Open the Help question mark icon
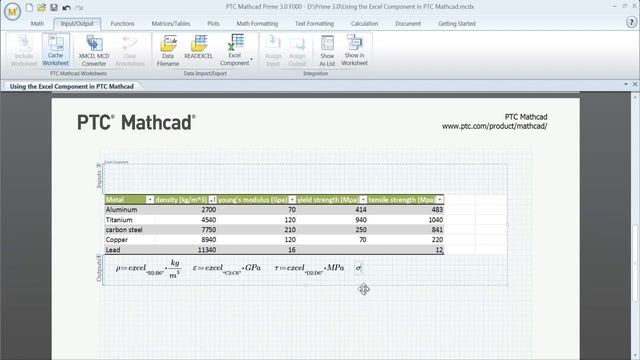 click(631, 22)
